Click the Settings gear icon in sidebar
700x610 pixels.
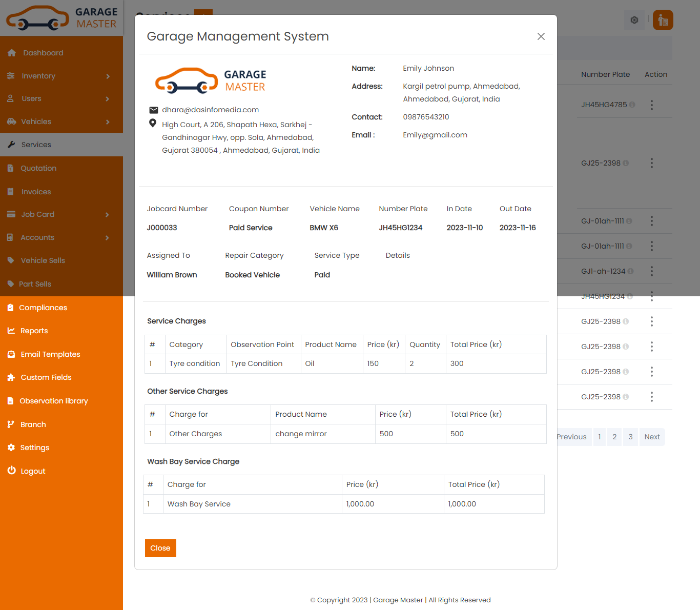[11, 448]
